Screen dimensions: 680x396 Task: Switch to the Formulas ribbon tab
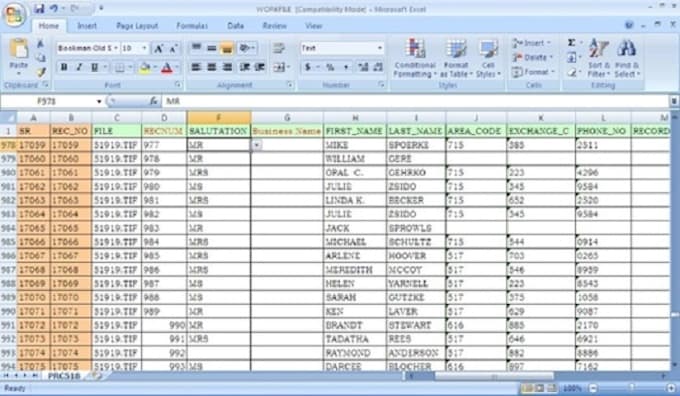192,26
